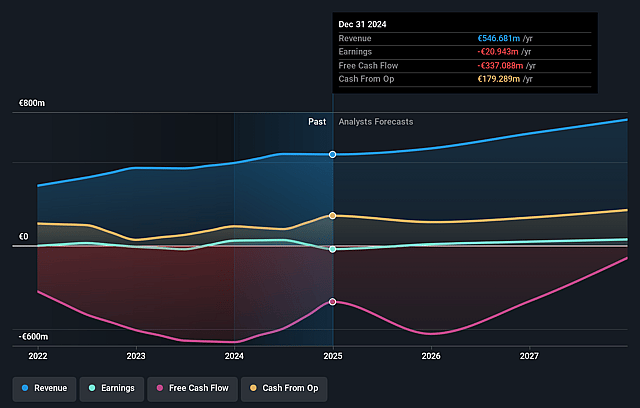Click the teal dot in Earnings legend
640x408 pixels.
[92, 388]
